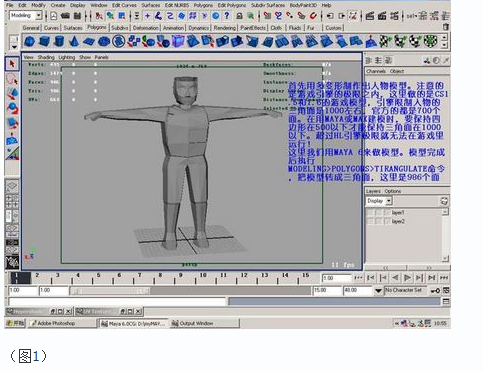Click the last checkered sphere shelf icon

tap(430, 42)
